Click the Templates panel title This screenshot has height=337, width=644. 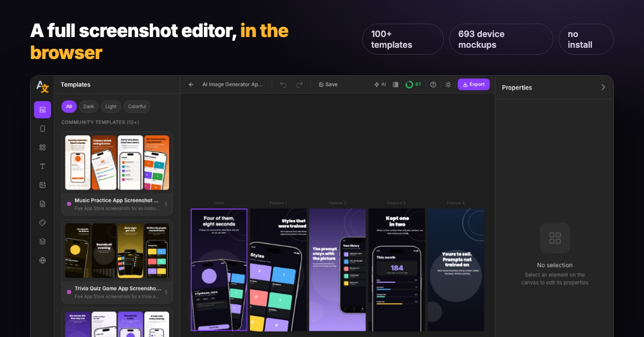point(76,85)
